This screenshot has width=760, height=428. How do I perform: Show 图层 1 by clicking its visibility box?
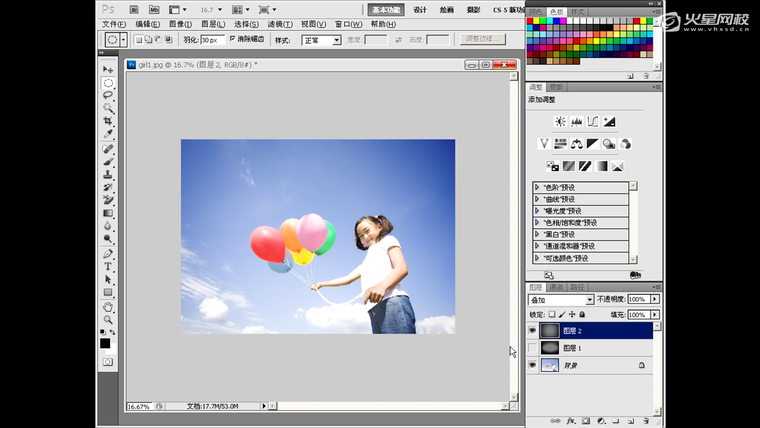532,348
